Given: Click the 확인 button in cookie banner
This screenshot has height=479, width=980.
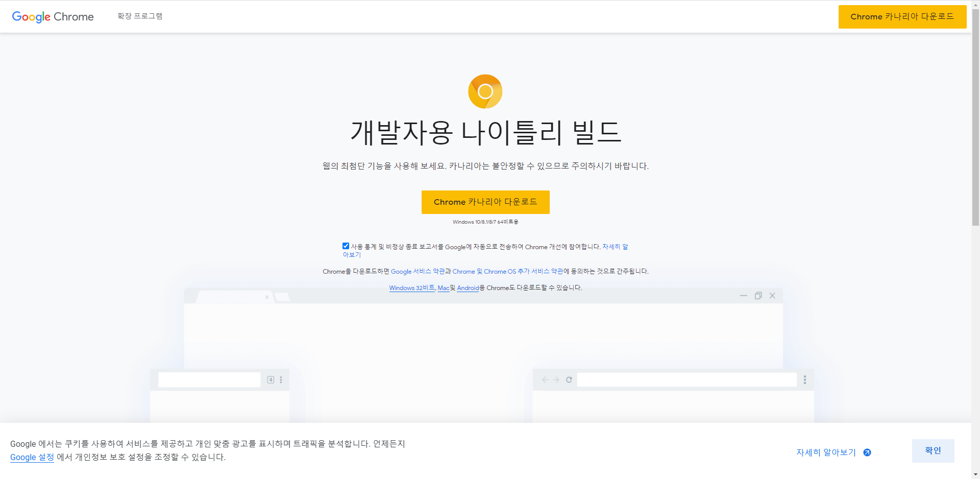Looking at the screenshot, I should click(933, 451).
